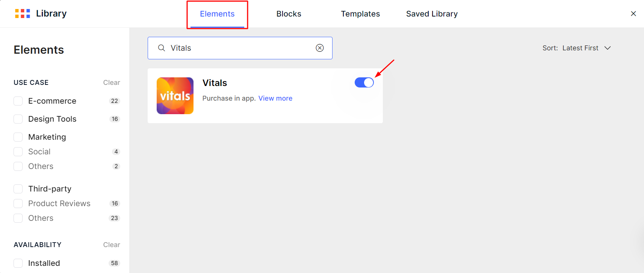Select the Social filter checkbox

point(18,152)
